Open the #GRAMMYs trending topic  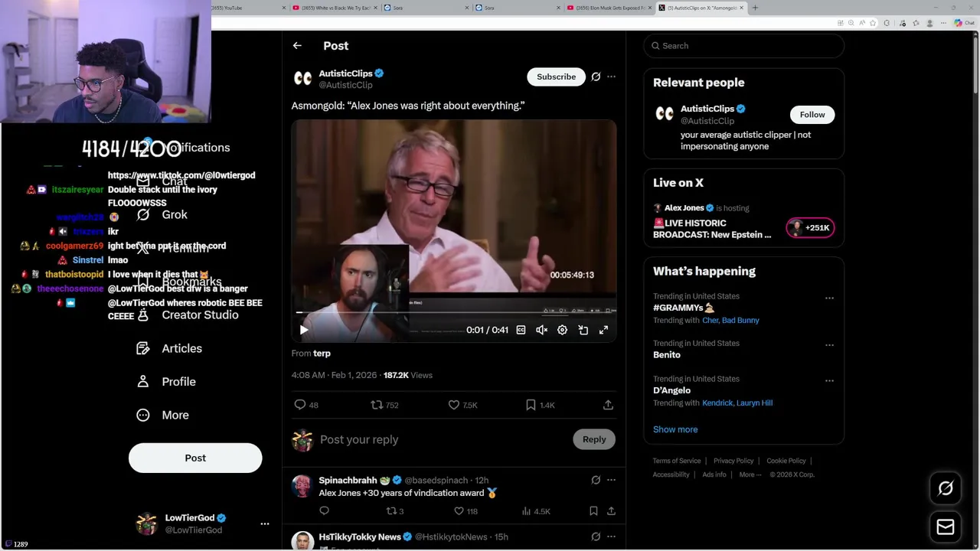click(x=683, y=308)
